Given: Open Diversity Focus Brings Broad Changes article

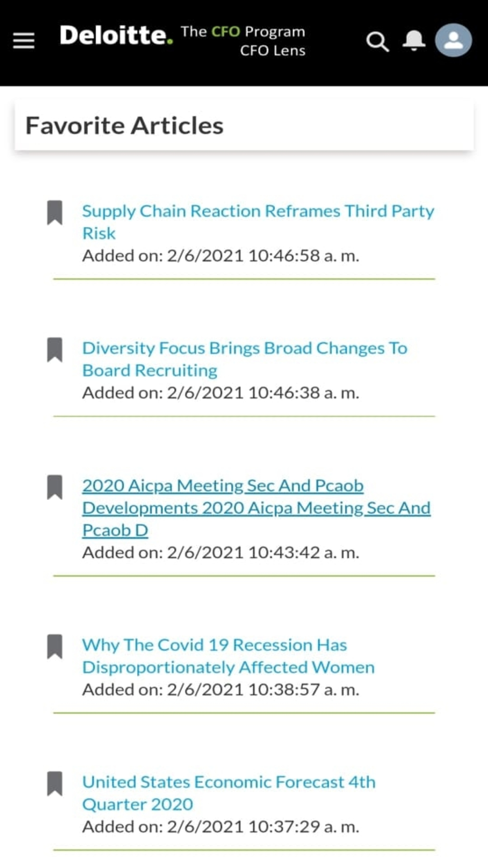Looking at the screenshot, I should 244,359.
